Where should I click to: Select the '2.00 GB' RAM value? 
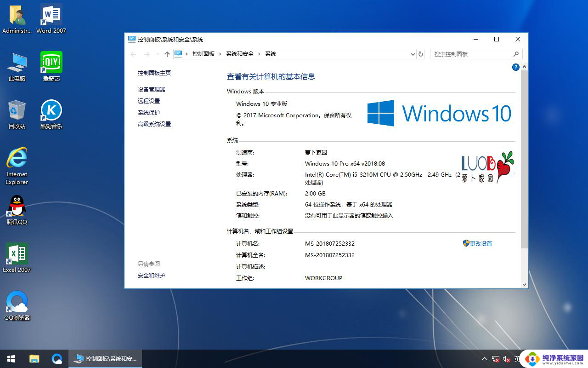coord(315,194)
